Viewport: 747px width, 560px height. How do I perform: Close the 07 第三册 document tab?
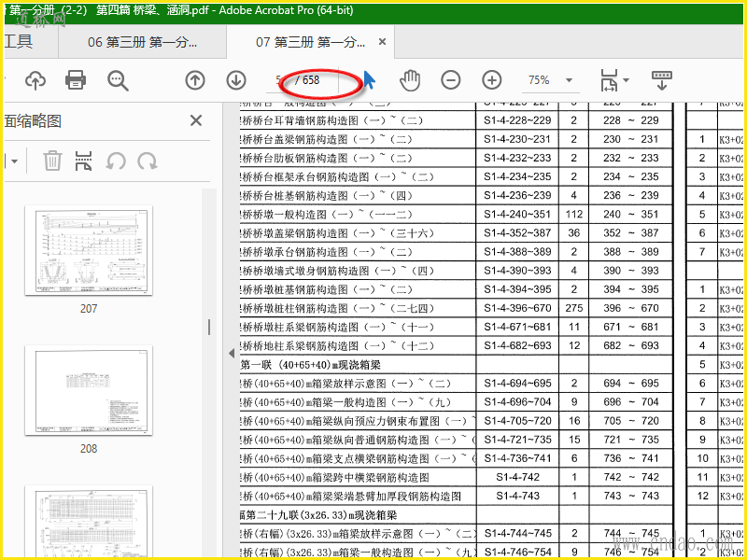(x=382, y=42)
